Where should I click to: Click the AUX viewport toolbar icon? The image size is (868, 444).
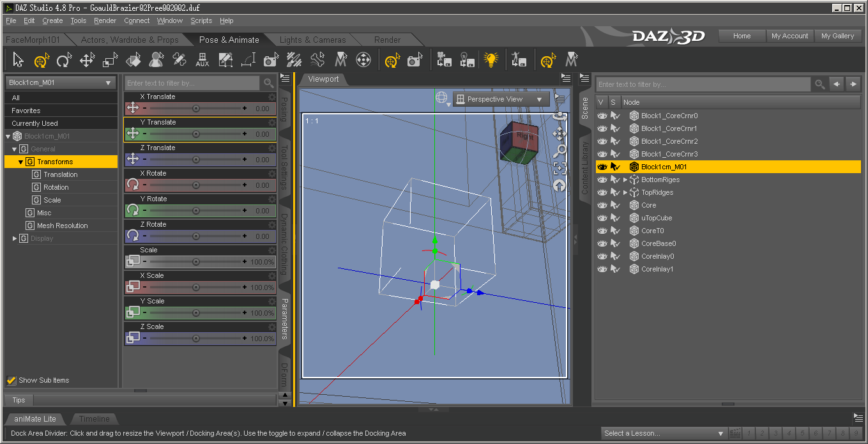[202, 61]
